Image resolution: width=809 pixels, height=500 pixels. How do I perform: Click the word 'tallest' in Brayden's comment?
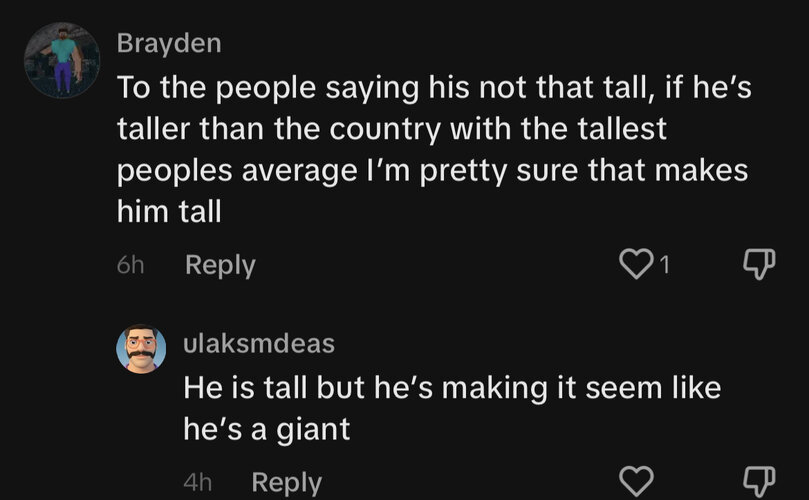click(622, 128)
